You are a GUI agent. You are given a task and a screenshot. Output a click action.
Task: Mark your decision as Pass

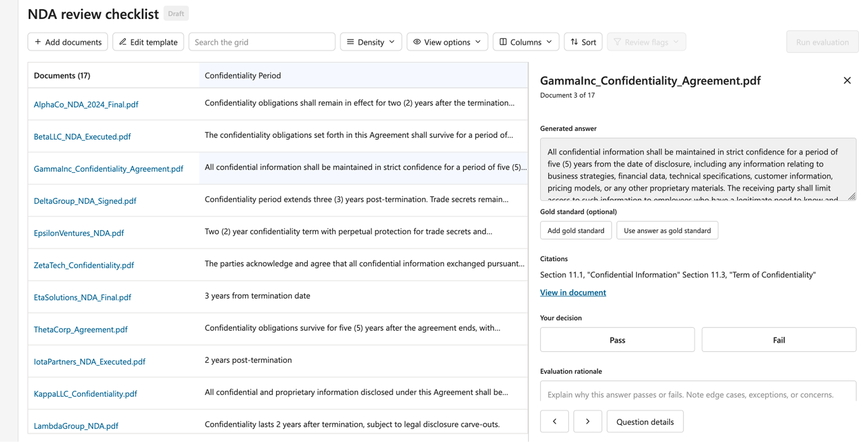click(617, 340)
